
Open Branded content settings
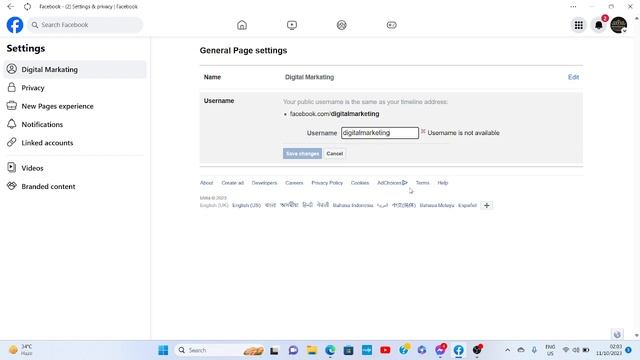pyautogui.click(x=75, y=187)
